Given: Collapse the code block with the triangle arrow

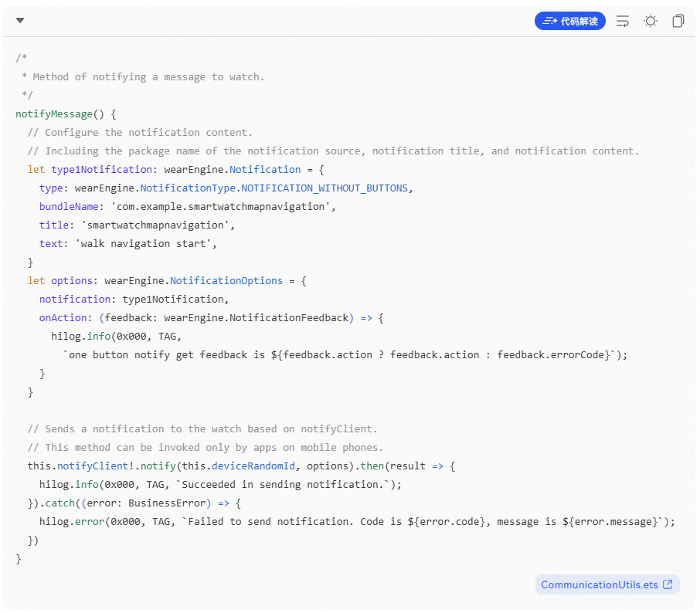Looking at the screenshot, I should [20, 21].
